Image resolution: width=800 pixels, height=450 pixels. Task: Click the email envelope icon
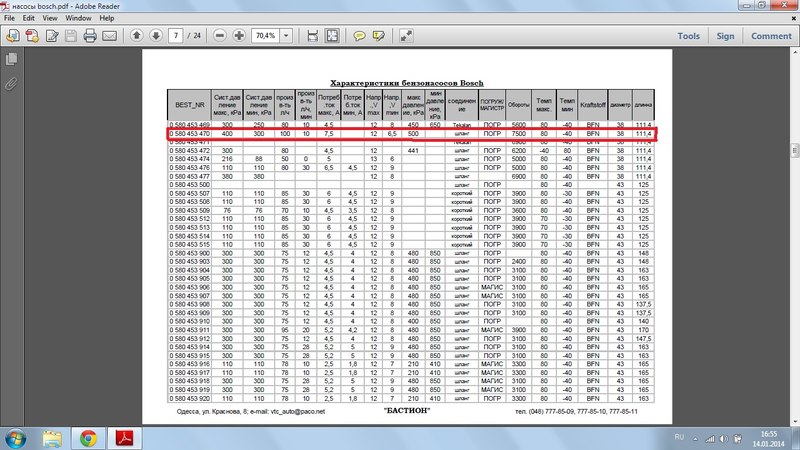click(111, 36)
